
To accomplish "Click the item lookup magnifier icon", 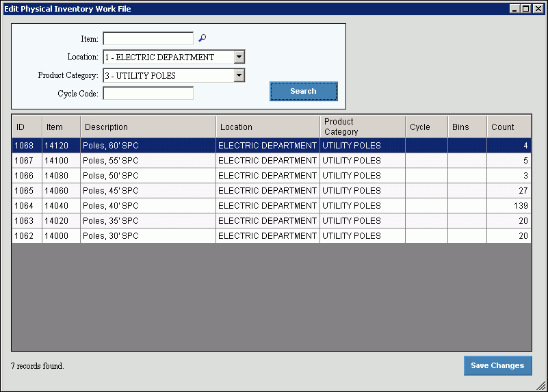I will point(202,38).
